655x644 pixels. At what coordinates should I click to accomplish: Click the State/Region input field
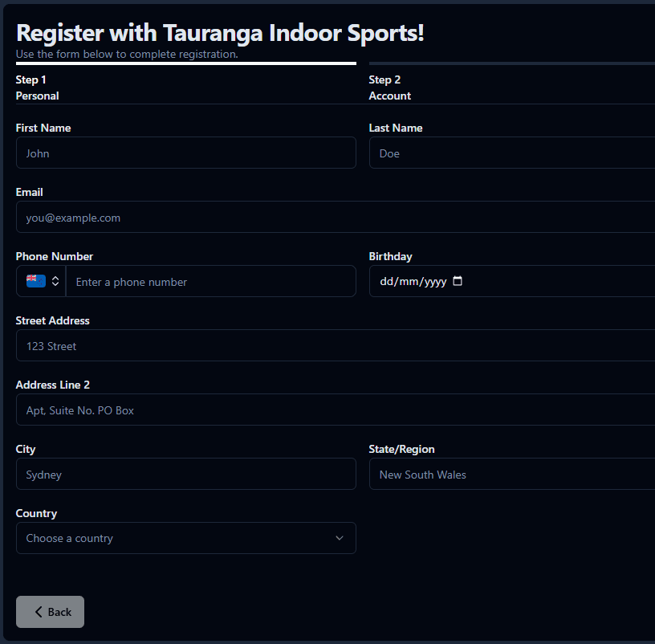[512, 474]
